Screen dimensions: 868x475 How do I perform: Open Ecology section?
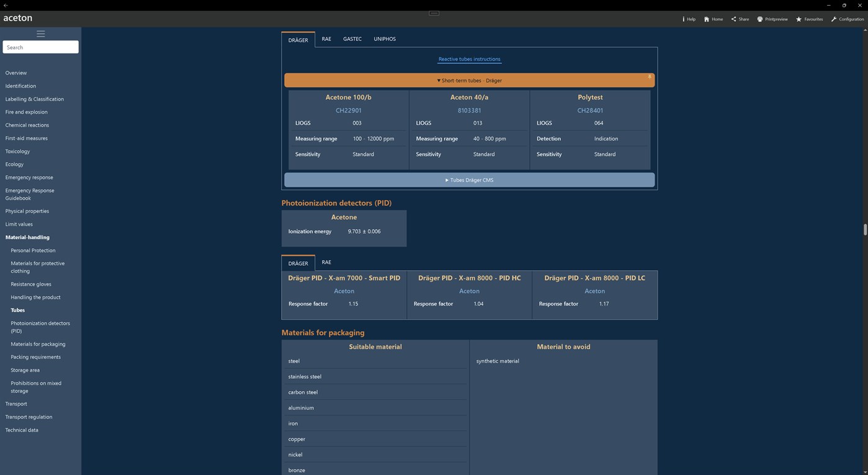14,164
